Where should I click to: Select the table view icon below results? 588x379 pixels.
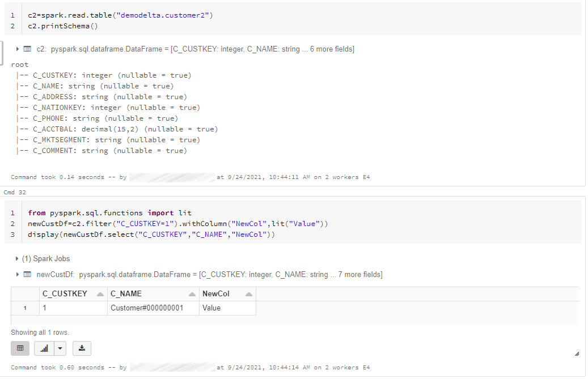coord(20,348)
